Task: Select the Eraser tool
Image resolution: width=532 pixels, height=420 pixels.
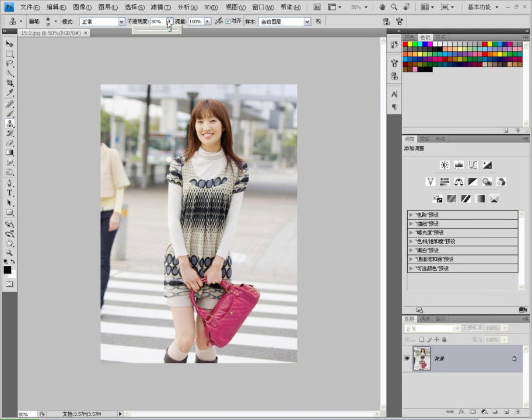Action: [9, 143]
